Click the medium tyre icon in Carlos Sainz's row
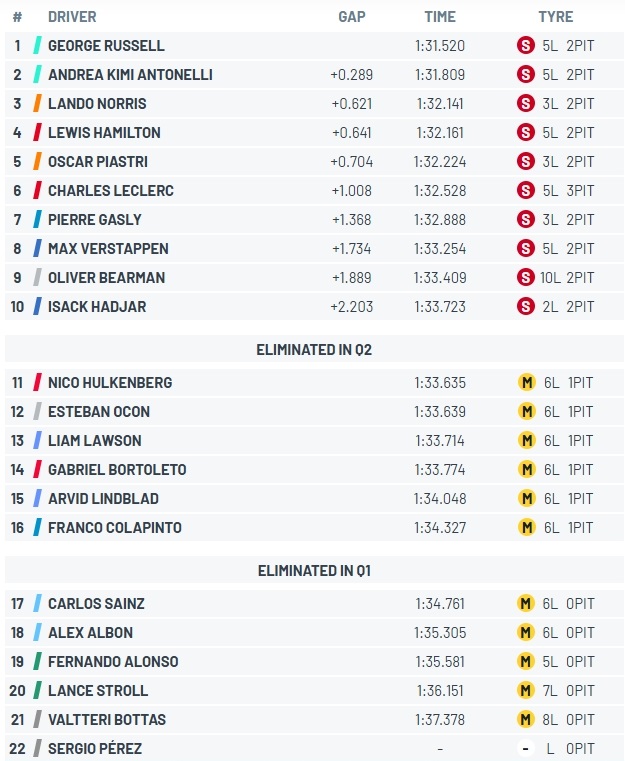The image size is (625, 761). pos(525,603)
